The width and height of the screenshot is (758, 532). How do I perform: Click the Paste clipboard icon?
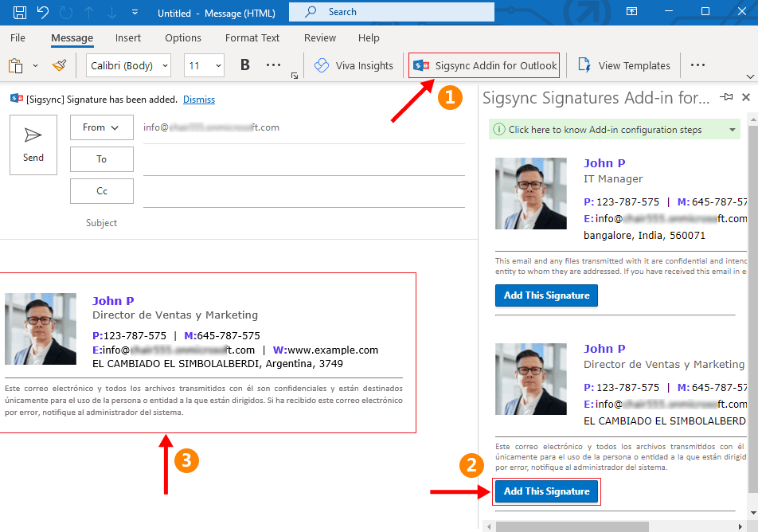(x=15, y=65)
